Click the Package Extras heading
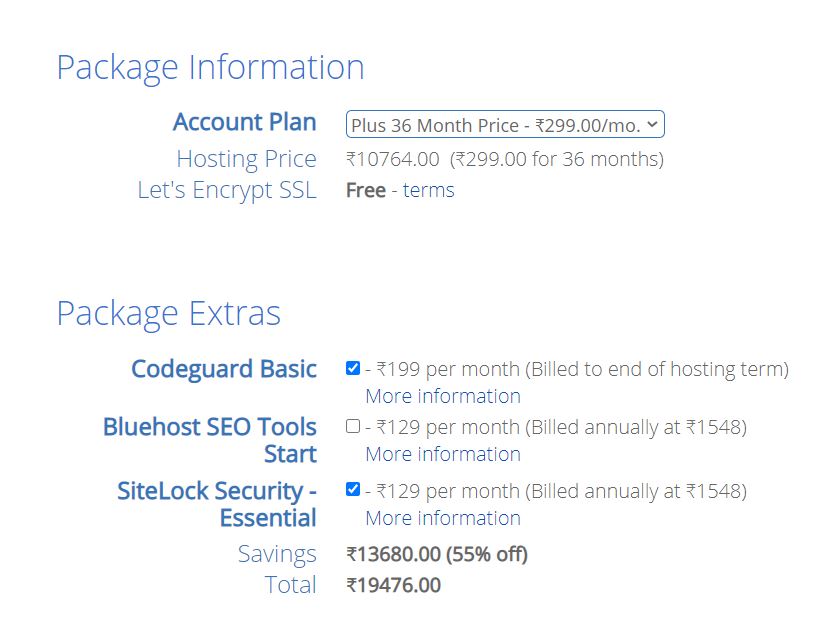 point(168,313)
